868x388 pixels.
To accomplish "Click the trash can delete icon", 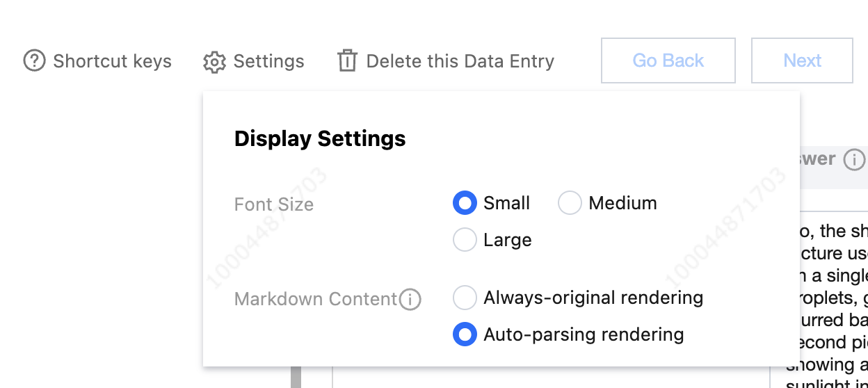I will [x=347, y=61].
